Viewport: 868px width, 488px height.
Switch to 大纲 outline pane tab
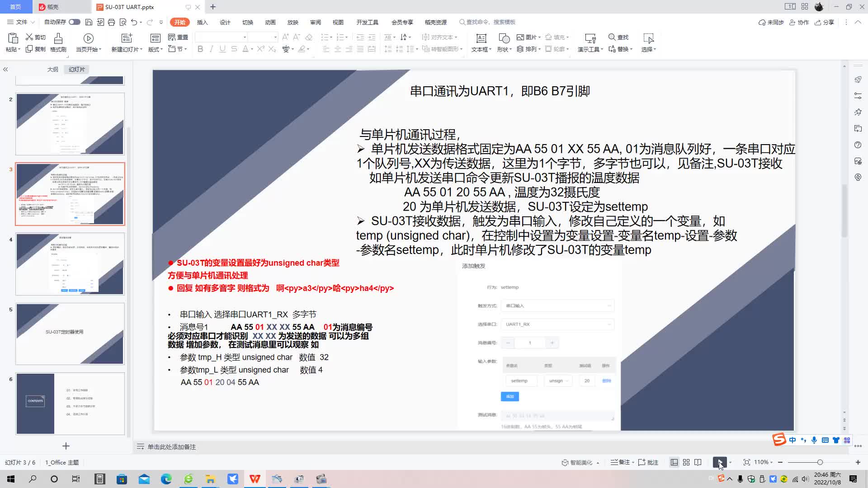[x=53, y=69]
